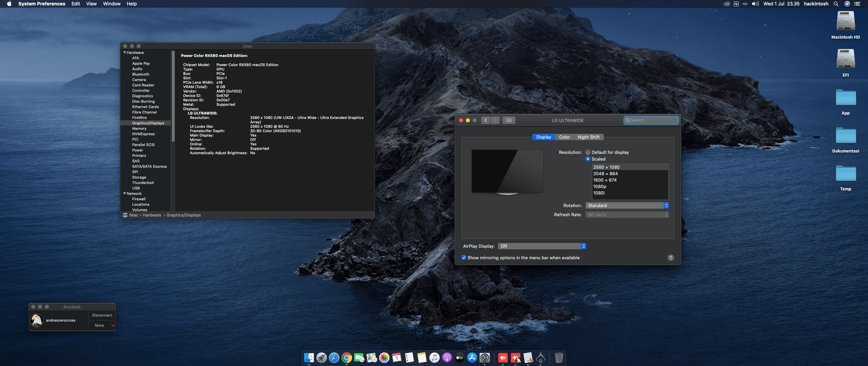Screen dimensions: 868x366
Task: Select the 1600 × 674 resolution option
Action: coord(606,180)
